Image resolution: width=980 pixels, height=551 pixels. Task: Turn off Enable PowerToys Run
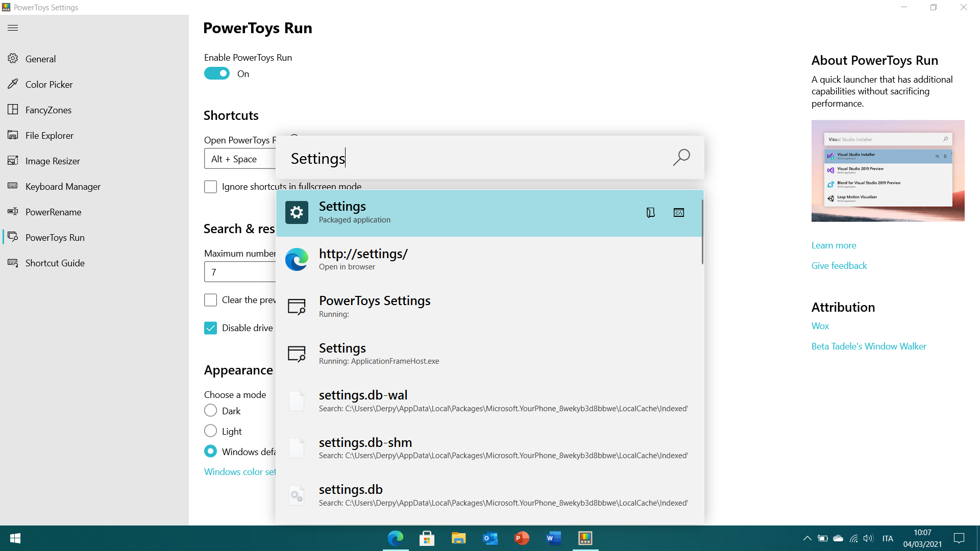(216, 73)
